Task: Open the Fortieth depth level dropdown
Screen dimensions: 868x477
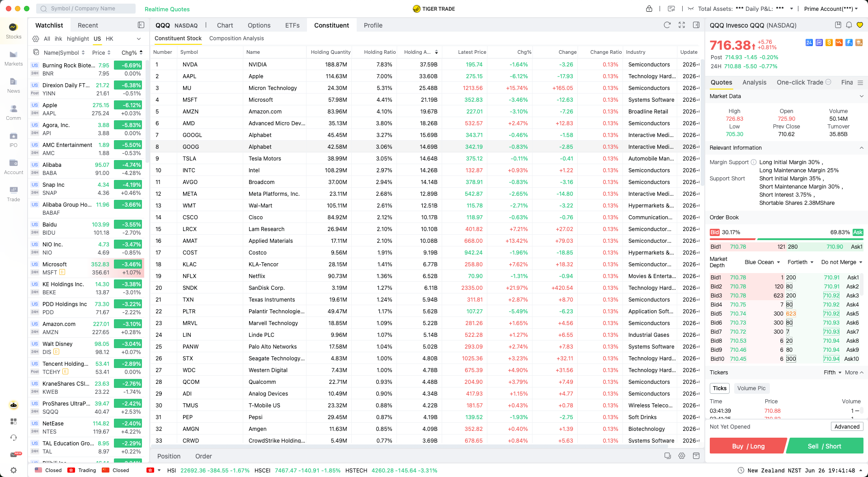Action: [800, 262]
